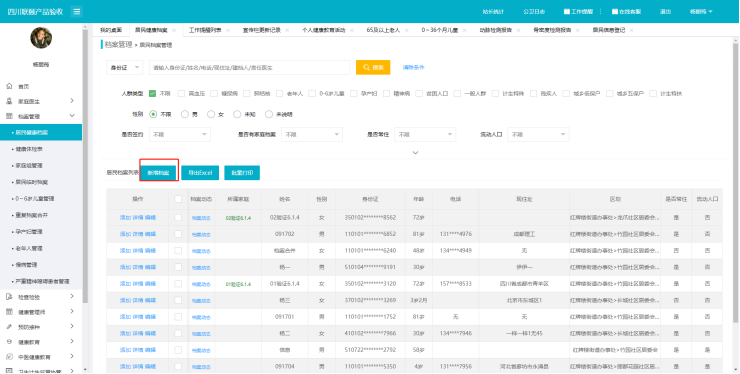This screenshot has width=740, height=374.
Task: Toggle the hamburger menu icon in the header
Action: (77, 12)
